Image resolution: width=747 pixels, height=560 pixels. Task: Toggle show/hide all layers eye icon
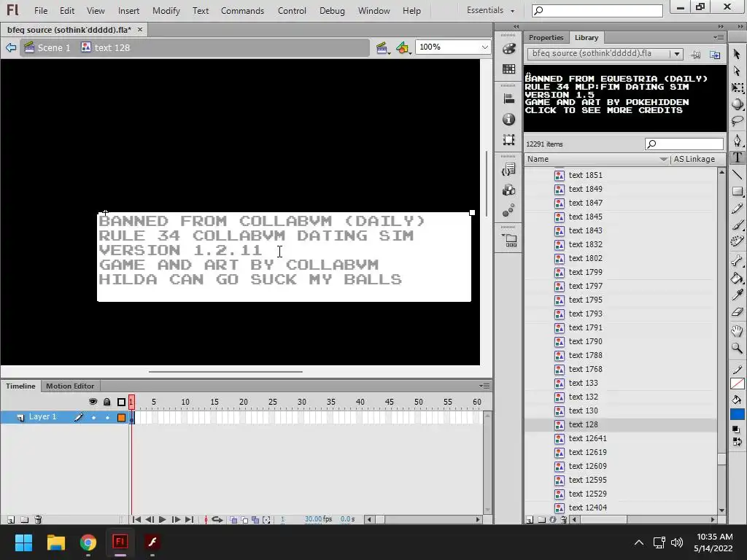coord(93,402)
